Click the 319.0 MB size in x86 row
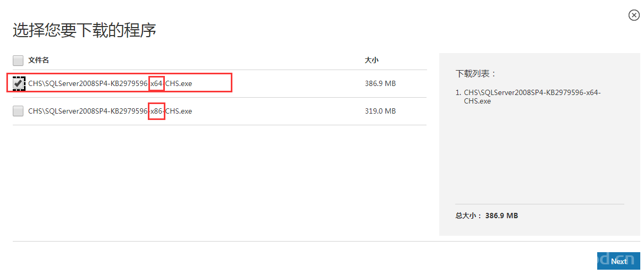 tap(380, 111)
